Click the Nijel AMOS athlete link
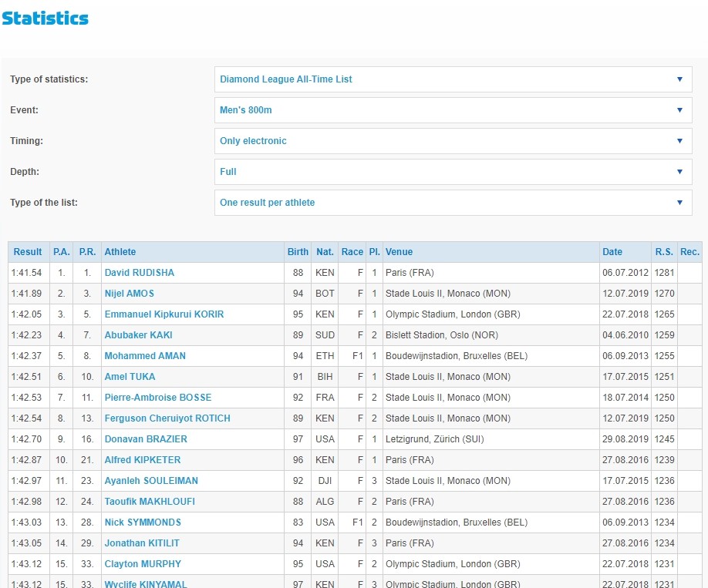Viewport: 708px width, 588px height. tap(130, 294)
